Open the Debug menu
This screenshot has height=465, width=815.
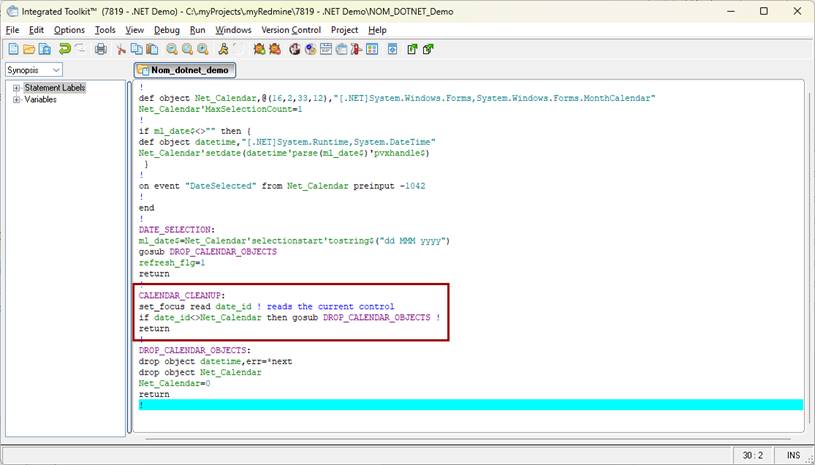pos(166,30)
